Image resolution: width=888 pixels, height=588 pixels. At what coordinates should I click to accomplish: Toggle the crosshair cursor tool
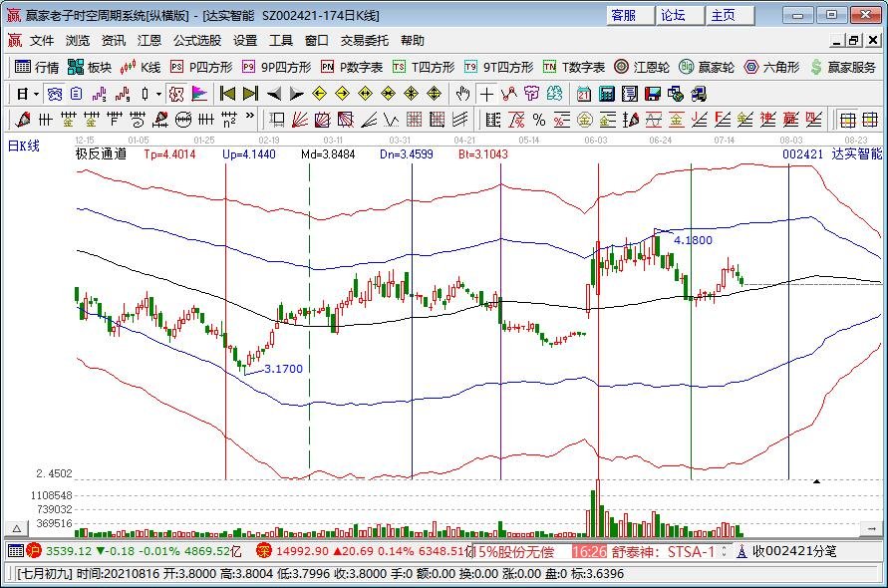pyautogui.click(x=486, y=94)
